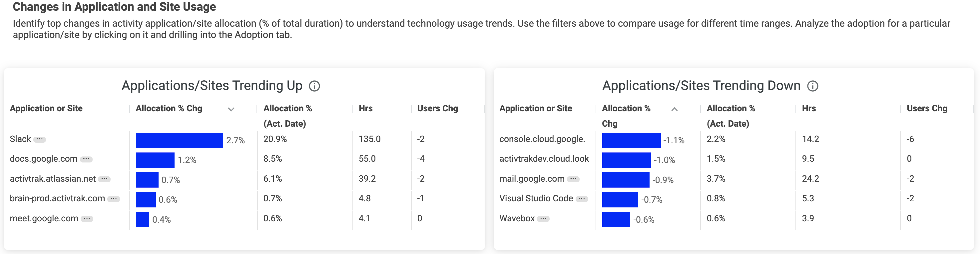
Task: Open info icon beside Trending Up title
Action: (x=314, y=86)
